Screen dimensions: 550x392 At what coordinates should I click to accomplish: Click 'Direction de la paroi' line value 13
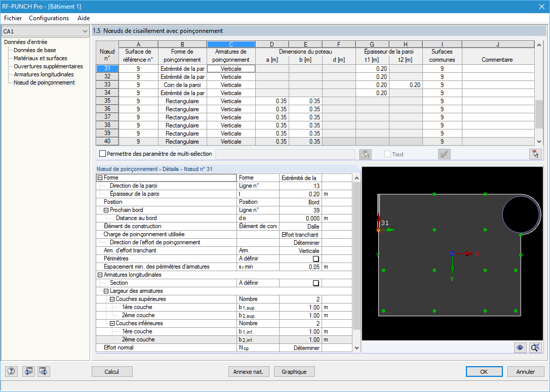[300, 186]
